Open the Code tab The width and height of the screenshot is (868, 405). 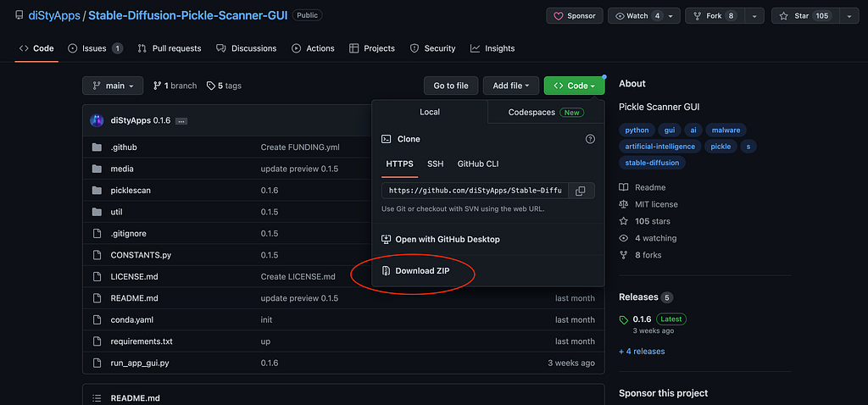click(x=36, y=48)
